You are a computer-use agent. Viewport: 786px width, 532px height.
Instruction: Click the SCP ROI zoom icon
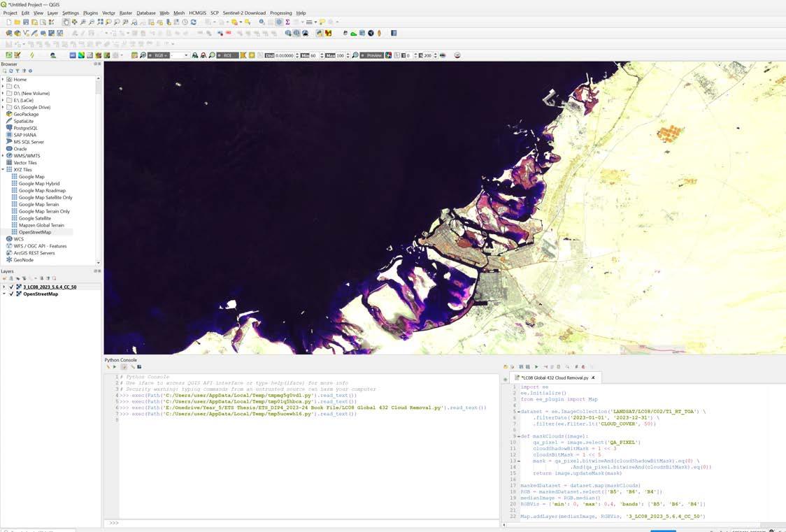pyautogui.click(x=212, y=55)
